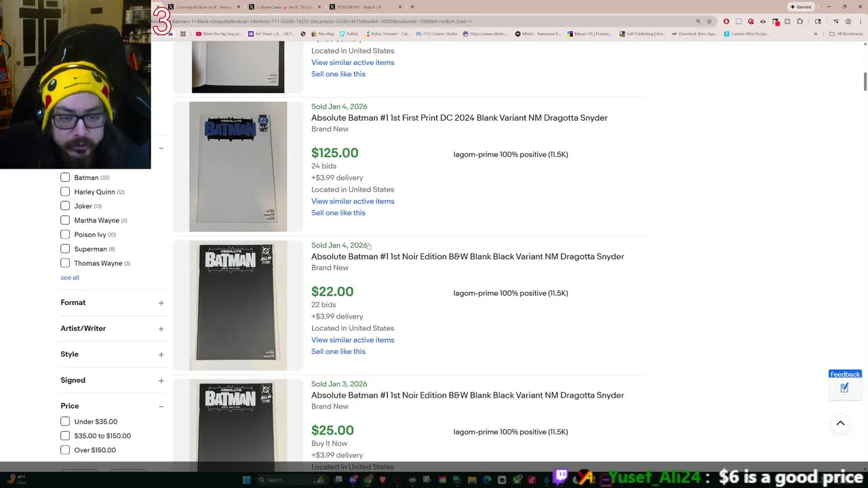The width and height of the screenshot is (868, 488).
Task: Open the Xbox app from the taskbar
Action: click(517, 480)
